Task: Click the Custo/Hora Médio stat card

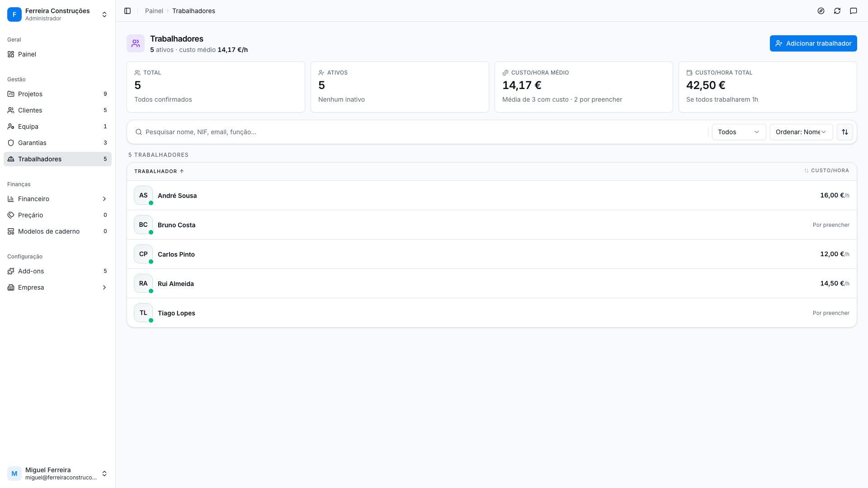Action: click(584, 87)
